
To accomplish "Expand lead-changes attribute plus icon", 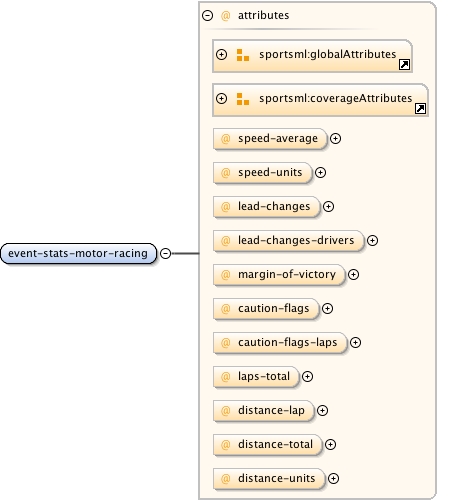I will pos(328,206).
